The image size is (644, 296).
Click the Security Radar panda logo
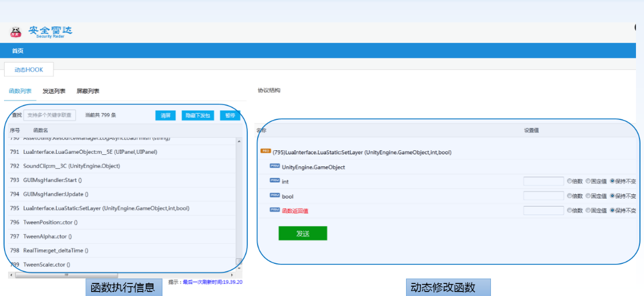click(15, 33)
